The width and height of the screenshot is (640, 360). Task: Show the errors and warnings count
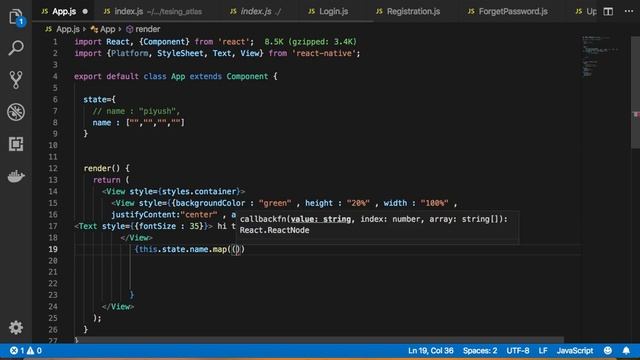point(26,351)
